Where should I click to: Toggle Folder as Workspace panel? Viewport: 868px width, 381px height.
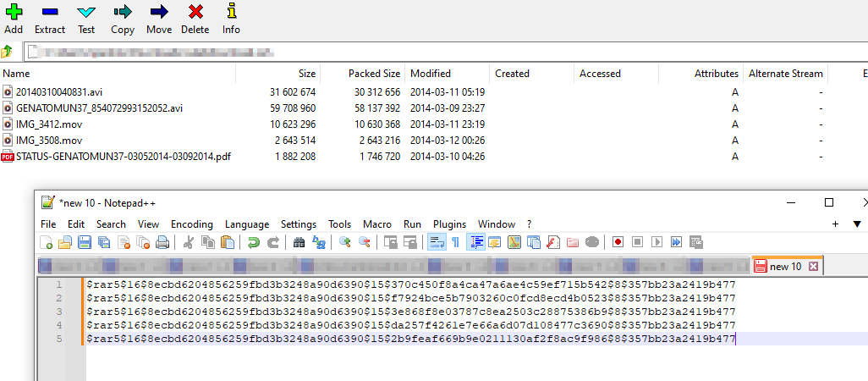pos(573,242)
